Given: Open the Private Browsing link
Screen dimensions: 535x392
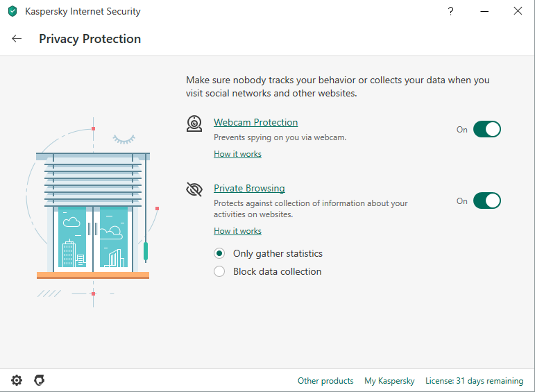Looking at the screenshot, I should click(x=249, y=188).
